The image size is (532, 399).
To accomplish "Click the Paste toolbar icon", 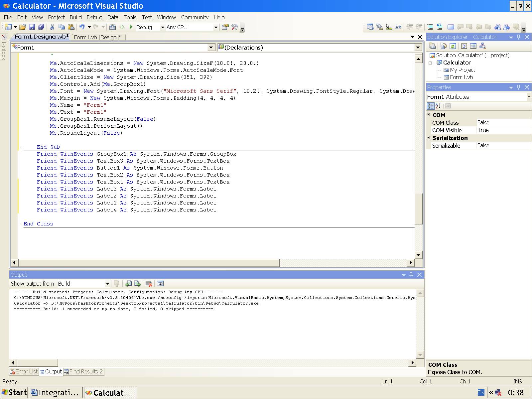I will [x=71, y=27].
